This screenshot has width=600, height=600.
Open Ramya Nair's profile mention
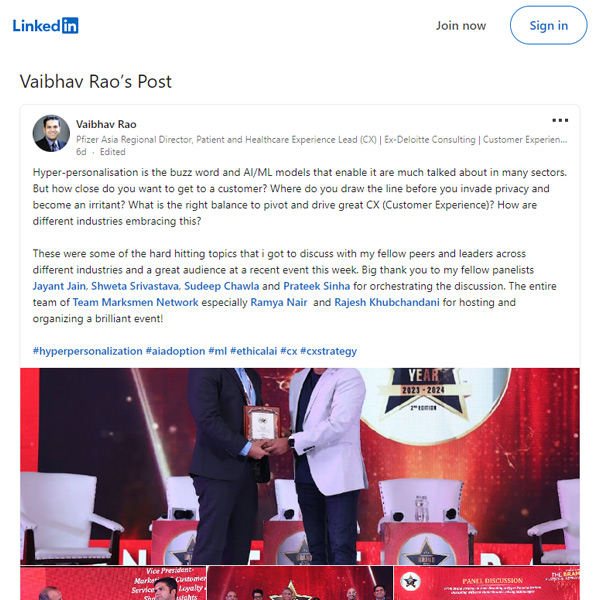point(279,302)
